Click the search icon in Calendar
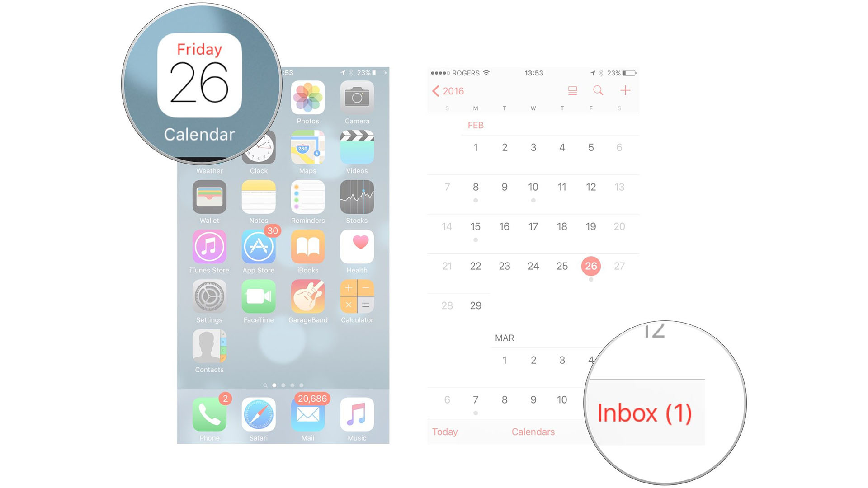 point(599,90)
